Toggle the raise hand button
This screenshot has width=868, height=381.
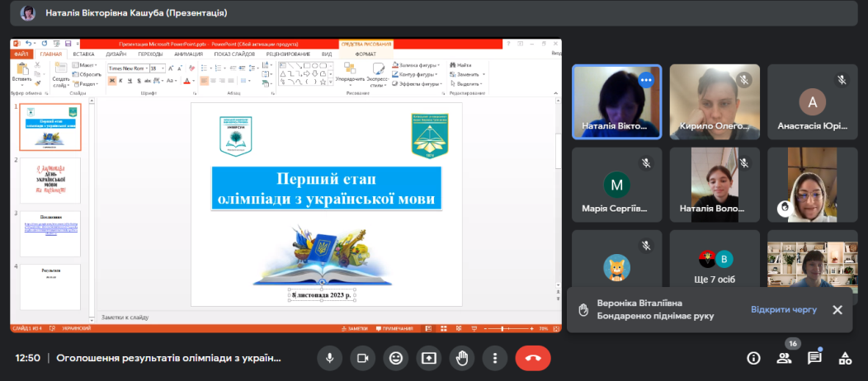(x=462, y=358)
